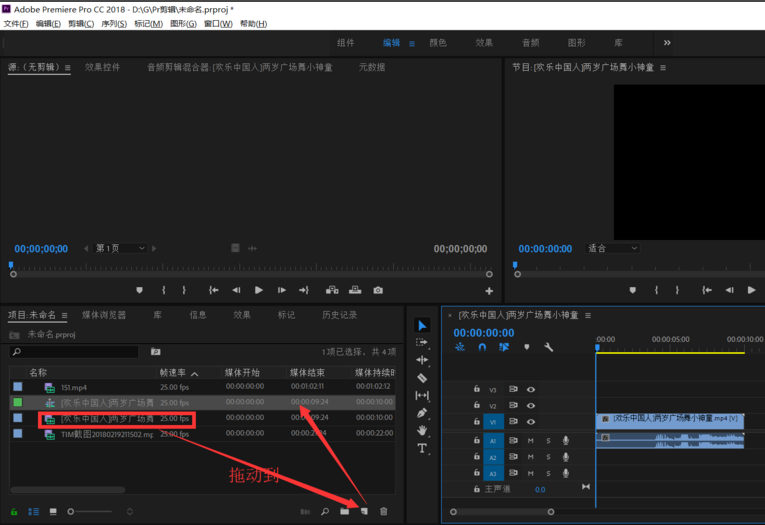The height and width of the screenshot is (525, 765).
Task: Open the 适合 zoom level dropdown in Program monitor
Action: (612, 248)
